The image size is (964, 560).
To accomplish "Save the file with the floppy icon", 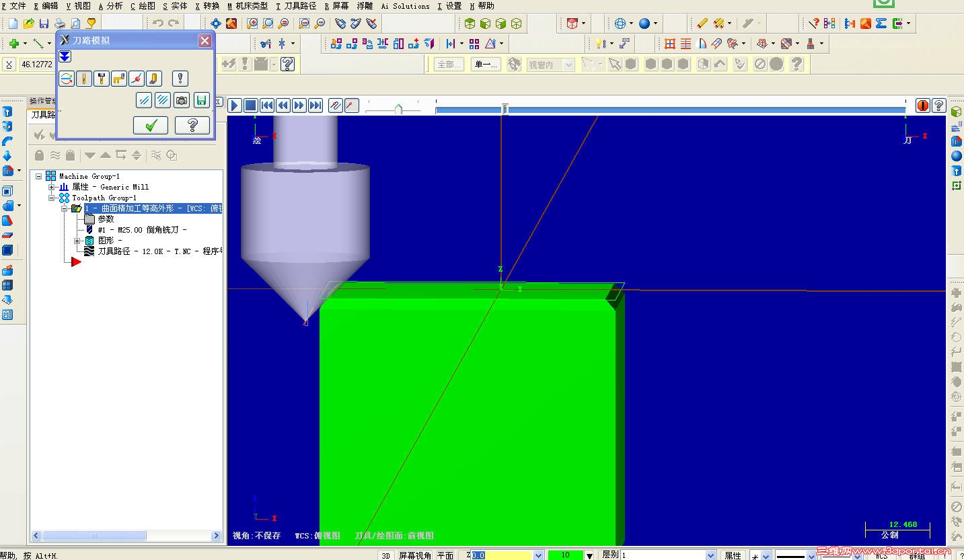I will [x=44, y=24].
